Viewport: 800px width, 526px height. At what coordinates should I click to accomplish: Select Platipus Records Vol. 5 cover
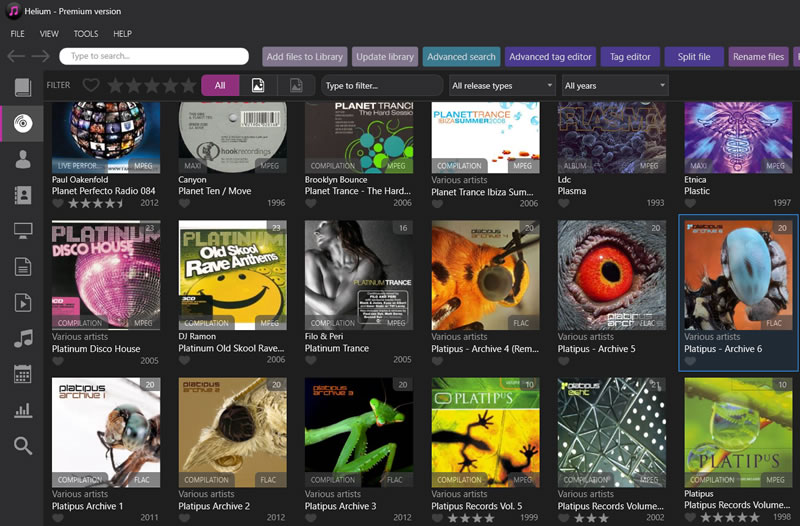tap(486, 432)
